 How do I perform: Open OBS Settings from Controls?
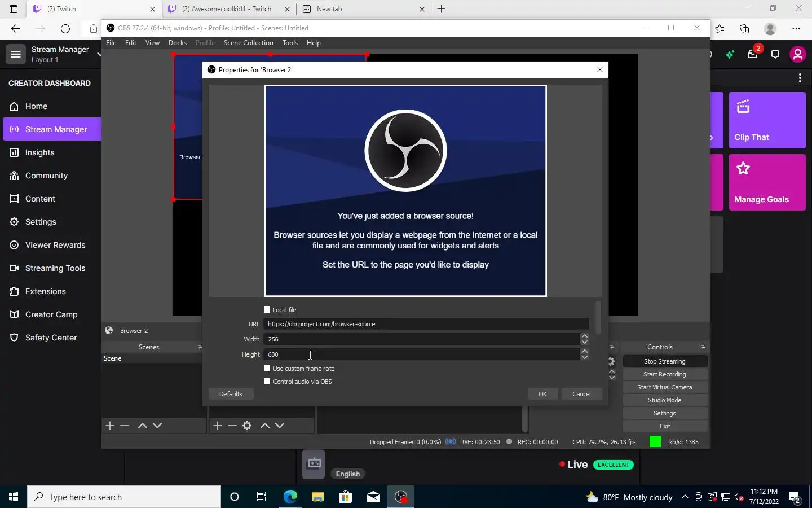665,413
